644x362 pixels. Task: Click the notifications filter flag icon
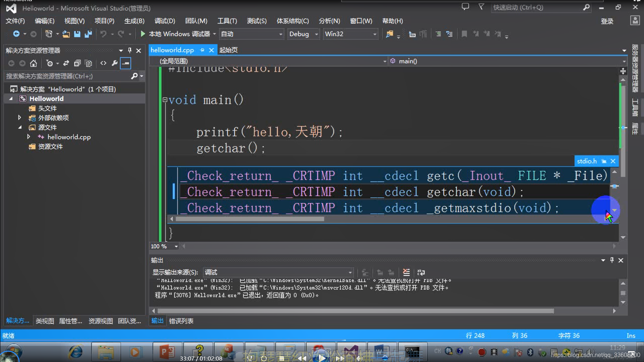click(x=481, y=7)
